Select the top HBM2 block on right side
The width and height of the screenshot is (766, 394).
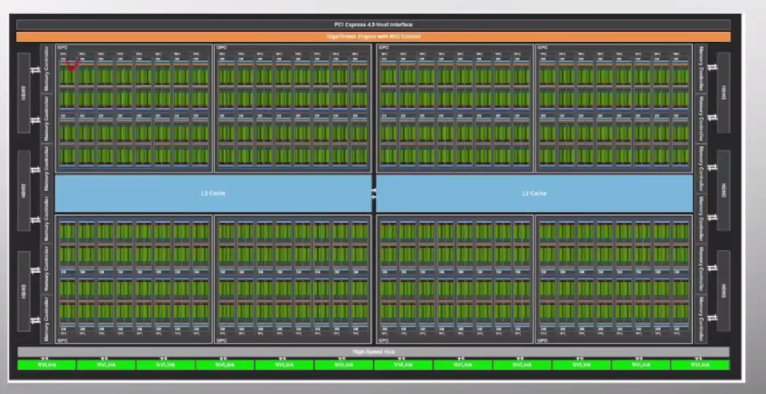click(723, 93)
